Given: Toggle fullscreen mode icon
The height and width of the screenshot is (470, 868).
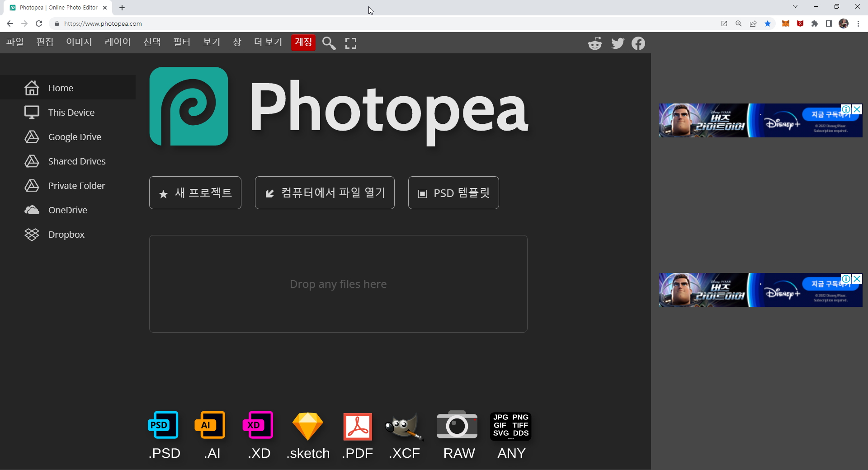Looking at the screenshot, I should (351, 43).
